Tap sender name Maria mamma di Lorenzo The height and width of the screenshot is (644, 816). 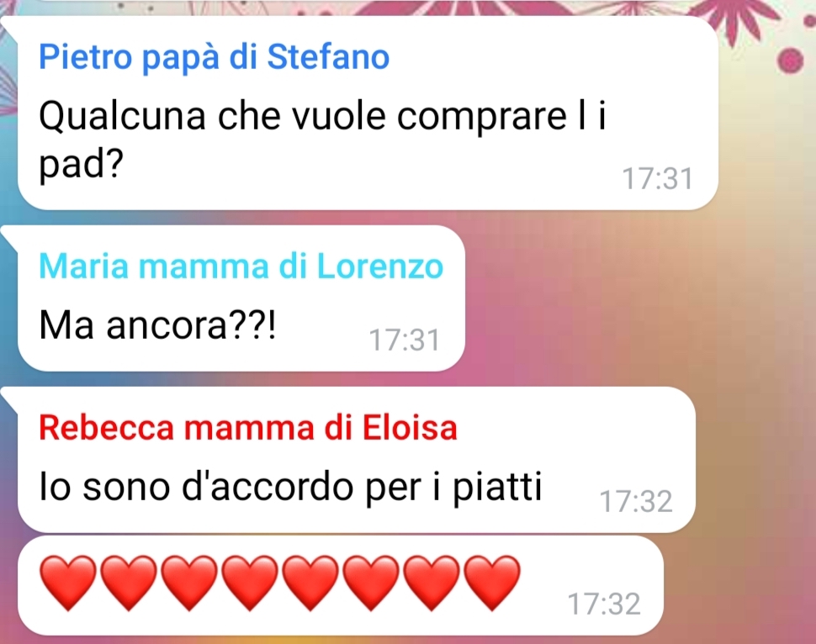(241, 267)
